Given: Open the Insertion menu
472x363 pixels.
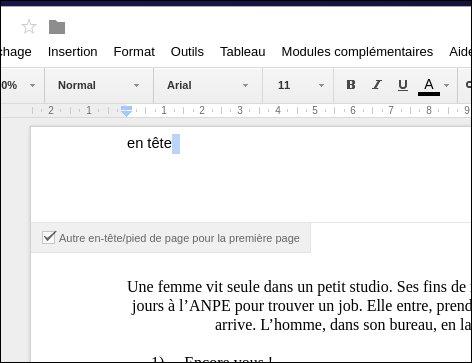Looking at the screenshot, I should [x=73, y=52].
